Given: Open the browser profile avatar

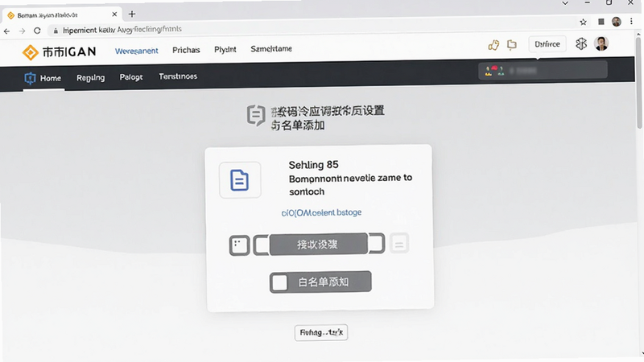Looking at the screenshot, I should click(x=617, y=22).
